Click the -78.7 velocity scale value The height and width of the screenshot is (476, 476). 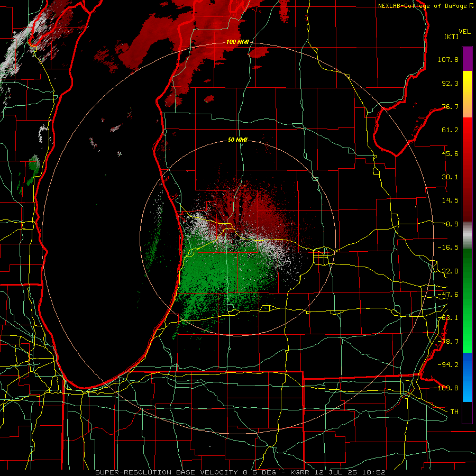448,342
